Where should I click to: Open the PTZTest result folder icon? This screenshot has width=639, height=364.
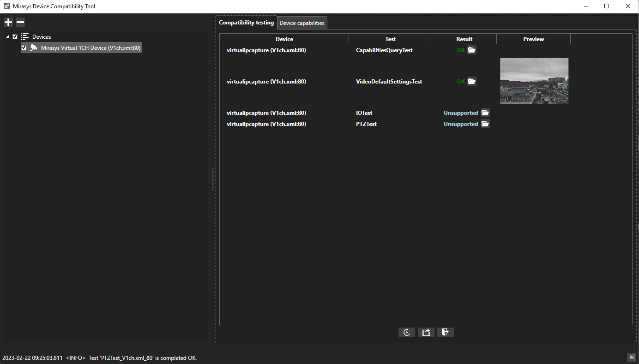point(485,124)
